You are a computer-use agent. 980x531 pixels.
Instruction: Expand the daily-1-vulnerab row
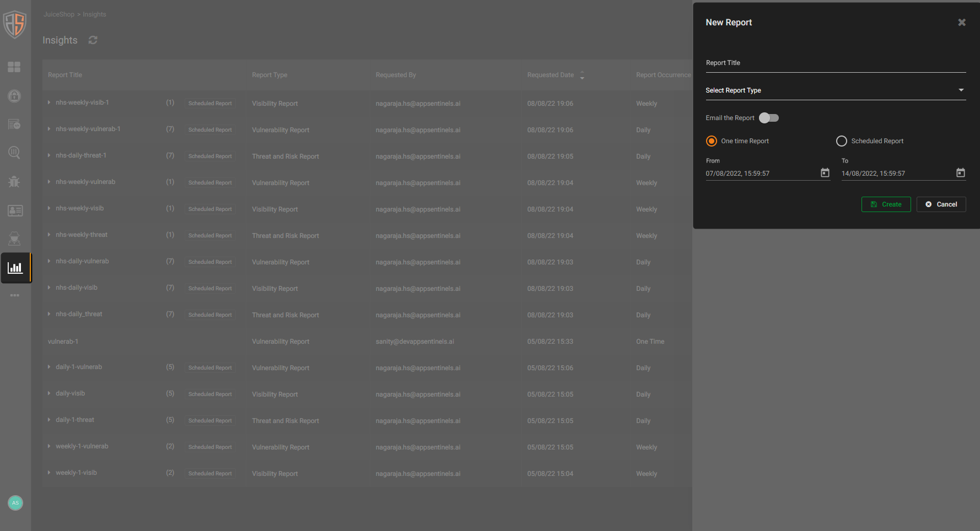49,367
